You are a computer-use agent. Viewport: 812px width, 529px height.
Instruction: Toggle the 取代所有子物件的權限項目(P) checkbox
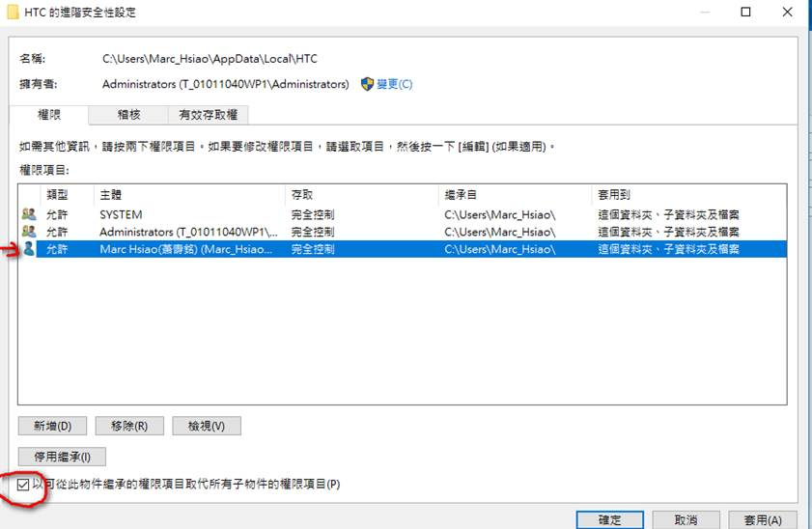pos(23,485)
